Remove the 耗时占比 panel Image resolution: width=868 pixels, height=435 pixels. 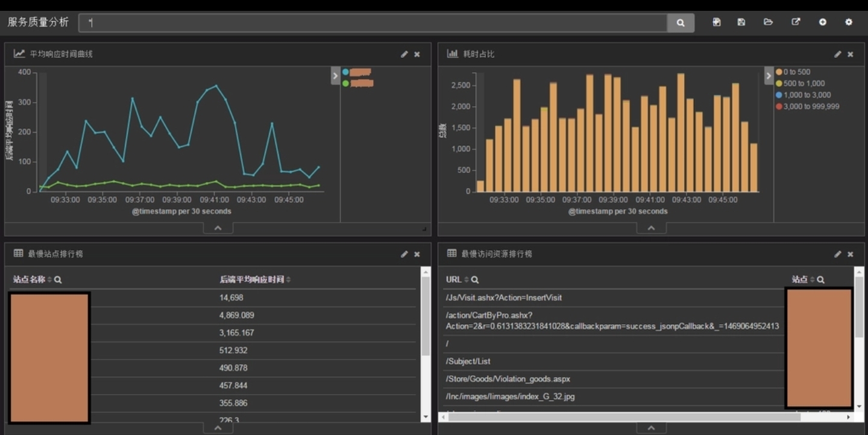(x=851, y=54)
